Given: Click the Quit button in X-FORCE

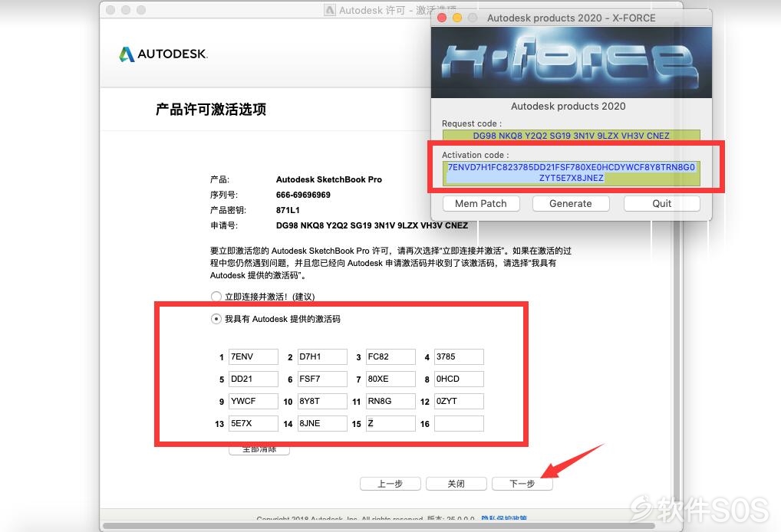Looking at the screenshot, I should click(661, 204).
